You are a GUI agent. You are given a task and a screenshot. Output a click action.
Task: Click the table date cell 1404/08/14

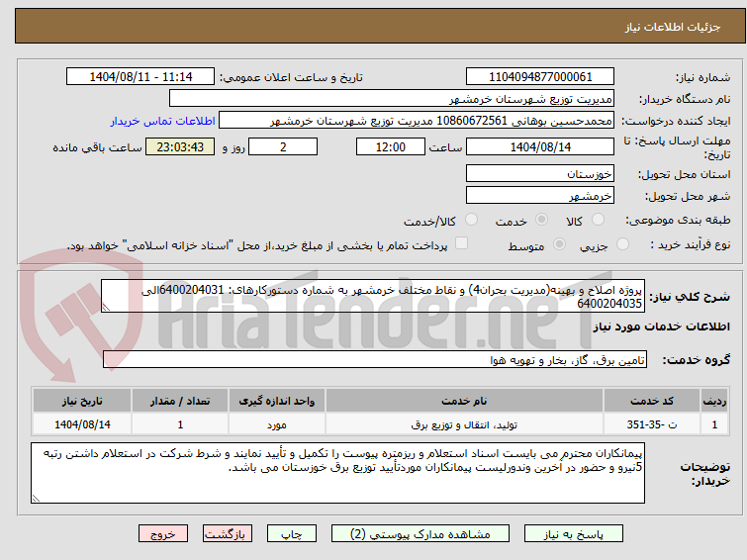[82, 424]
